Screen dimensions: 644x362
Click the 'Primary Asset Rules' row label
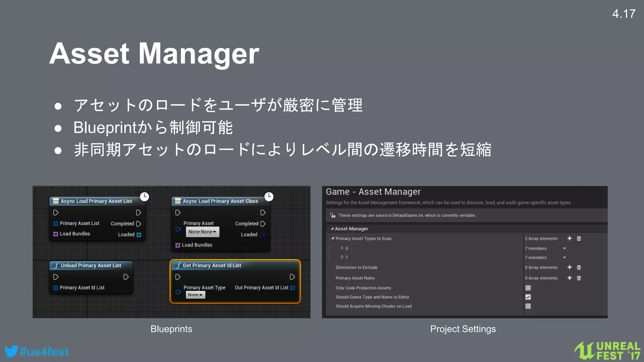click(355, 278)
